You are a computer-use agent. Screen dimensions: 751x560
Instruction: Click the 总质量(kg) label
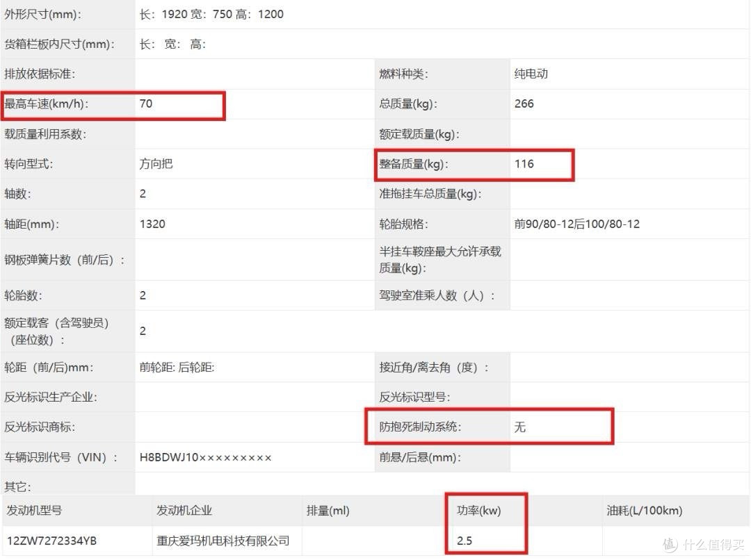(x=408, y=104)
